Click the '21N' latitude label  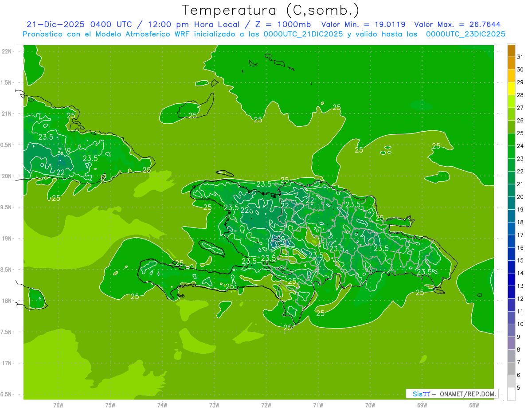pos(8,114)
